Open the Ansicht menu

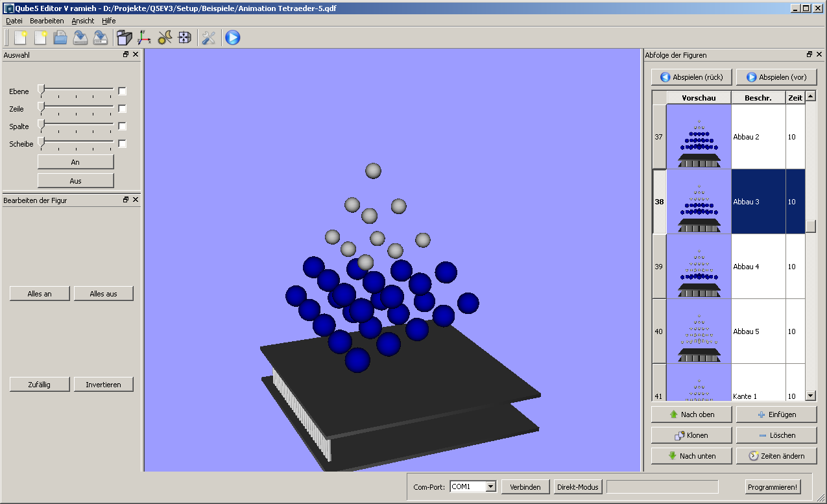click(83, 21)
